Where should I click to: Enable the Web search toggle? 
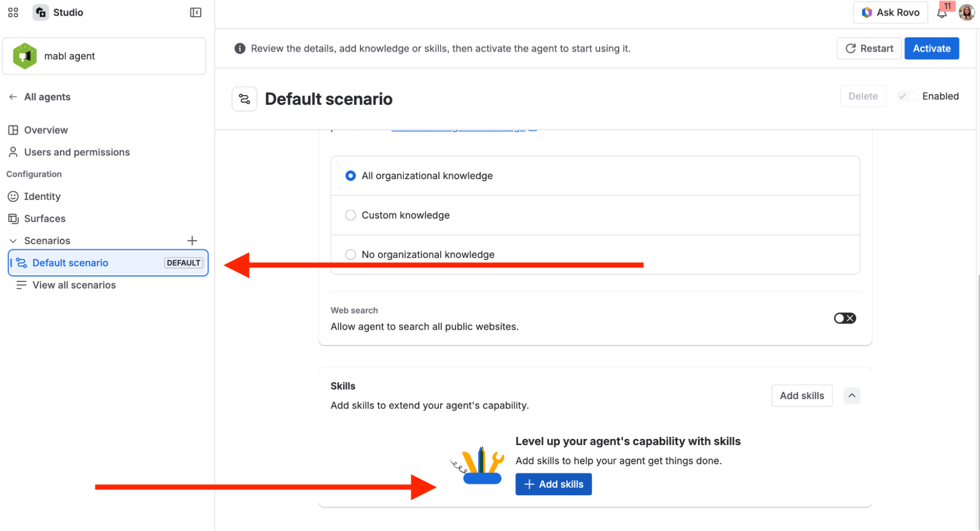845,318
